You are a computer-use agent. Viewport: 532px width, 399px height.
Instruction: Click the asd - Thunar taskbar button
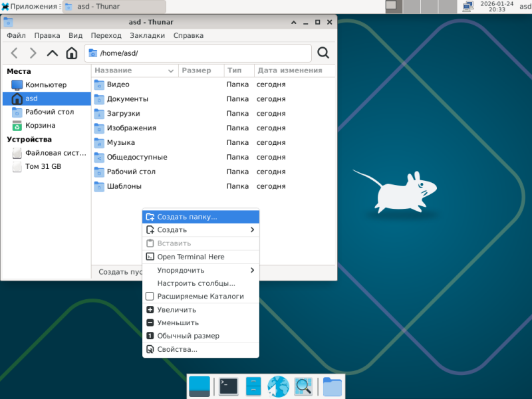pyautogui.click(x=114, y=7)
